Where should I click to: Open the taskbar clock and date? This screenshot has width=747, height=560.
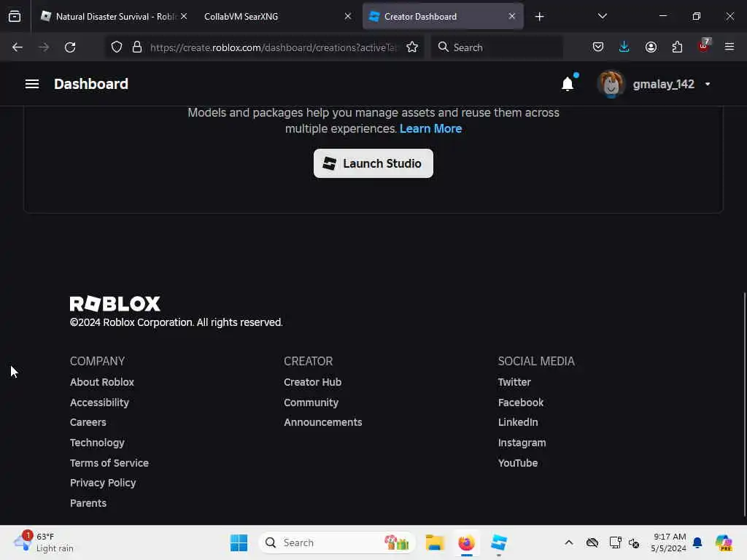[668, 542]
